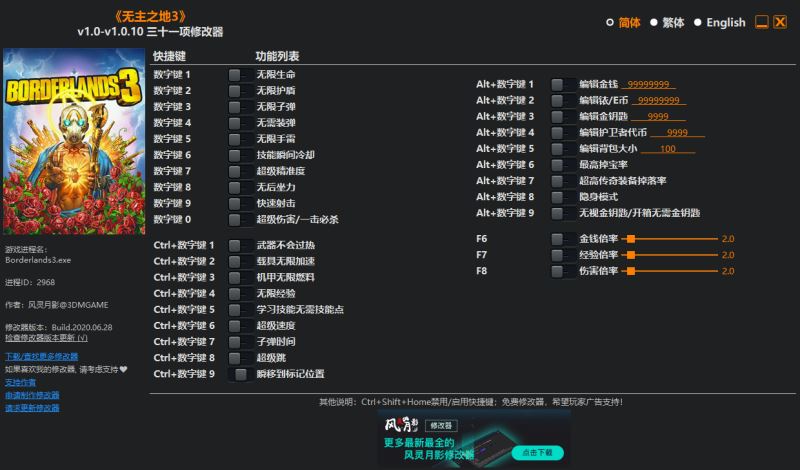This screenshot has height=470, width=800.
Task: Enable 机甲无限燃料 toggle
Action: tap(240, 278)
